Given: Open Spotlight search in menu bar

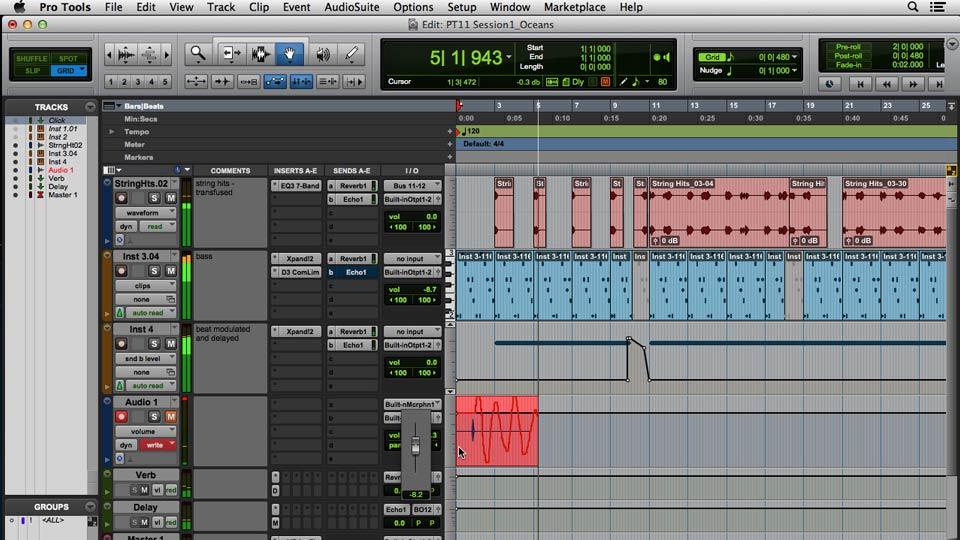Looking at the screenshot, I should (912, 7).
